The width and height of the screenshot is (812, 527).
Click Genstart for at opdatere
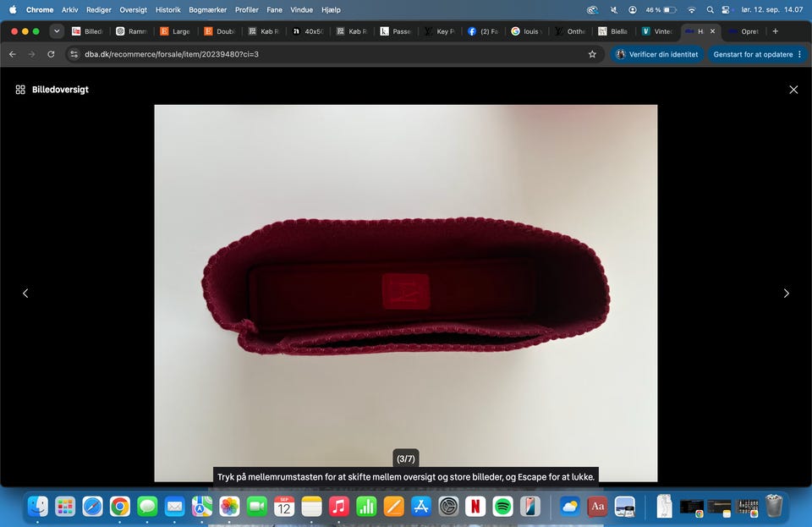(x=753, y=54)
